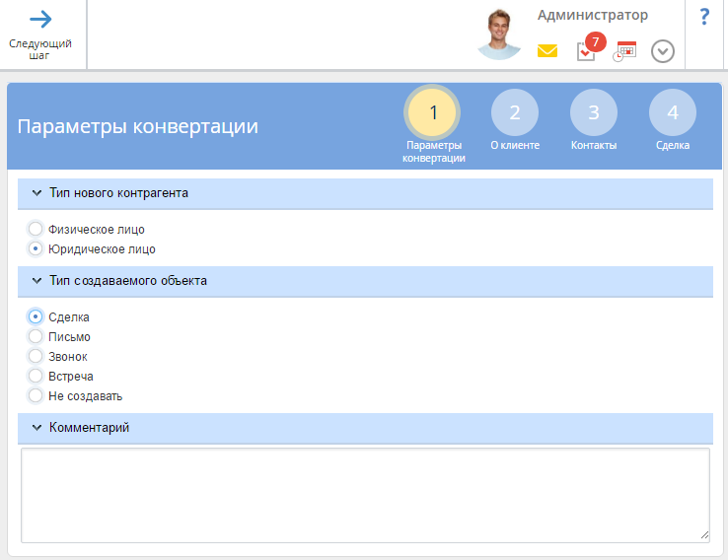Click the administrator avatar photo
728x560 pixels.
(499, 35)
